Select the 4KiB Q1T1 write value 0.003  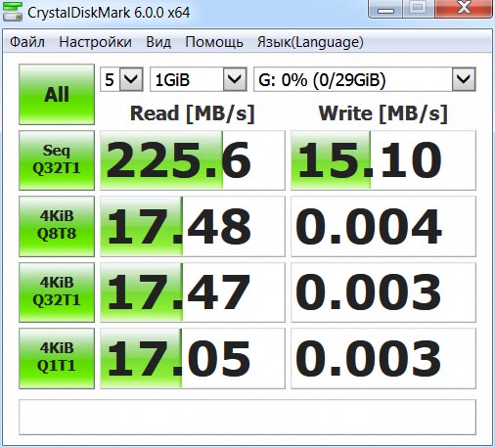click(383, 358)
